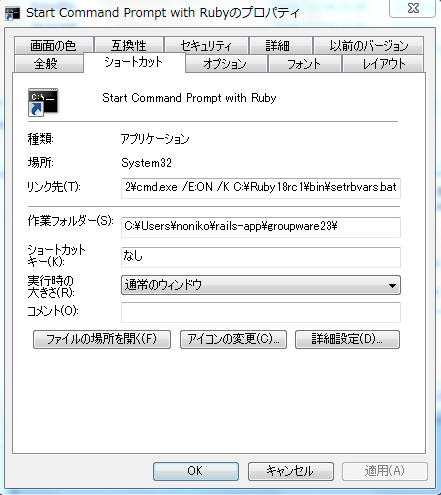Image resolution: width=441 pixels, height=495 pixels.
Task: Open the フォント tab
Action: 305,63
